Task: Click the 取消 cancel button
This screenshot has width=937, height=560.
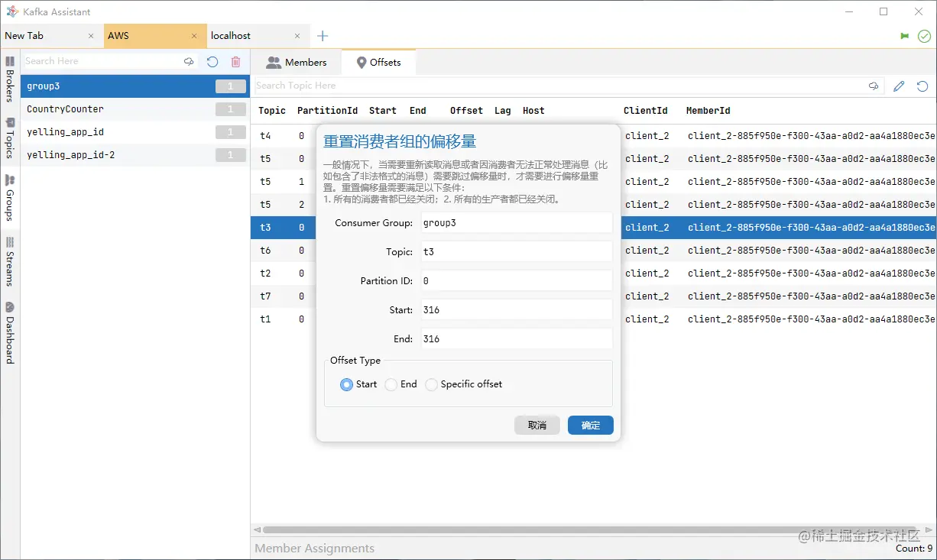Action: pyautogui.click(x=537, y=426)
